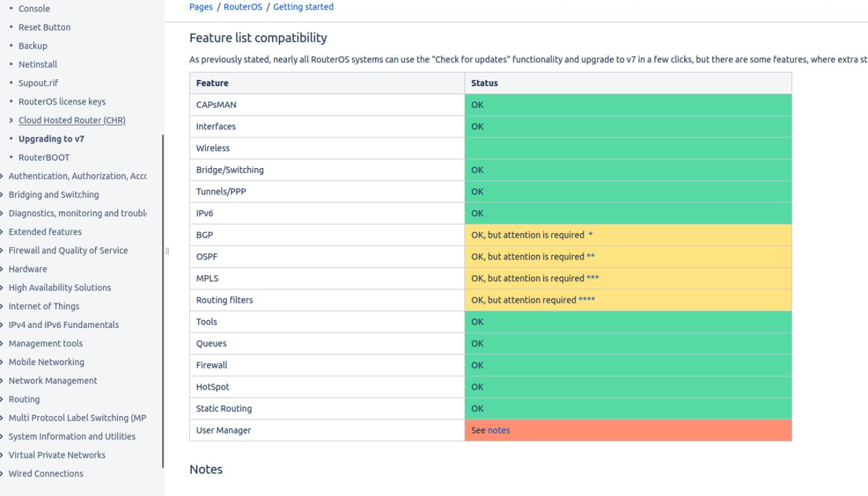The width and height of the screenshot is (868, 496).
Task: Open Getting started breadcrumb link
Action: click(303, 7)
